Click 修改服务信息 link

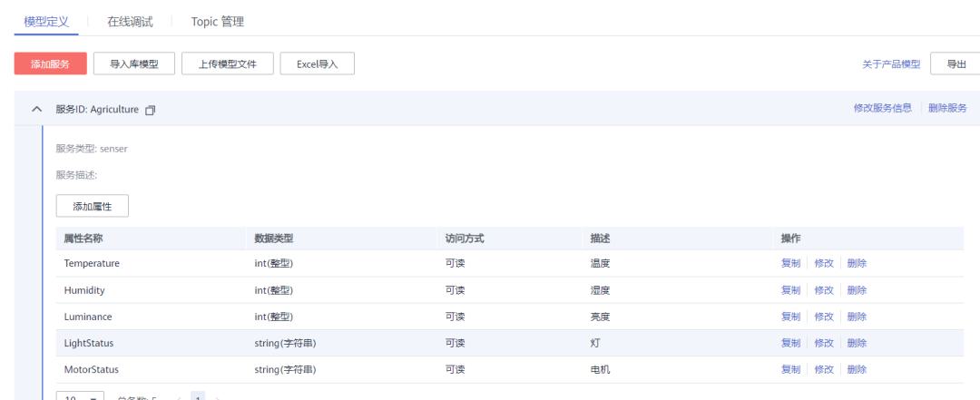pyautogui.click(x=883, y=108)
